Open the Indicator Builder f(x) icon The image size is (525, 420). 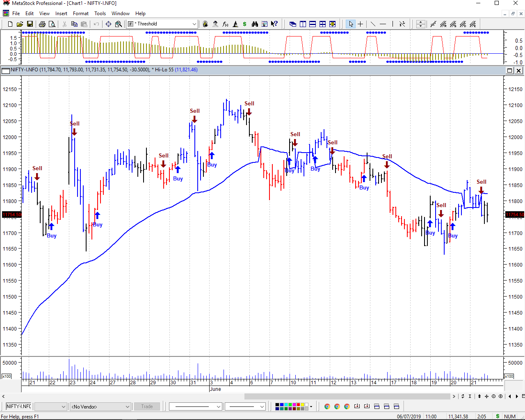coord(225,24)
